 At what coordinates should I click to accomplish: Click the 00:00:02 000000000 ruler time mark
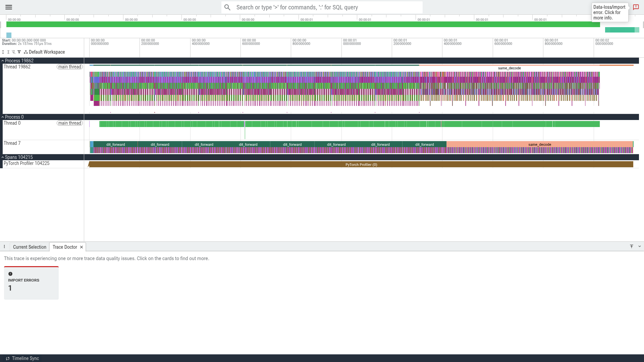tap(604, 42)
